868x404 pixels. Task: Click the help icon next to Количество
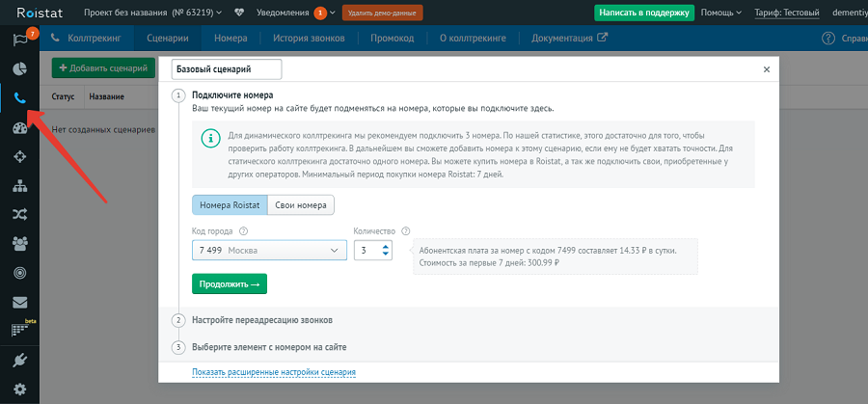pyautogui.click(x=406, y=231)
